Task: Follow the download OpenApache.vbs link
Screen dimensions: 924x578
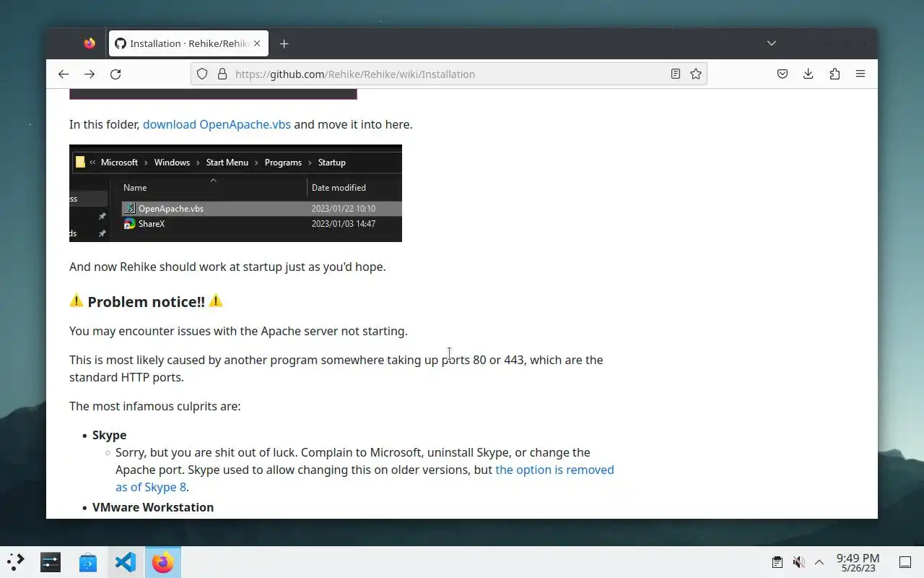Action: 217,124
